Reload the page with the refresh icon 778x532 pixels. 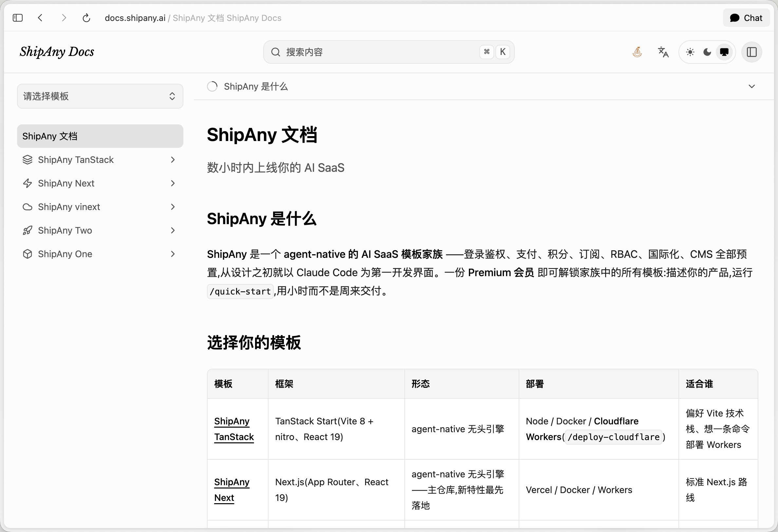(x=86, y=18)
